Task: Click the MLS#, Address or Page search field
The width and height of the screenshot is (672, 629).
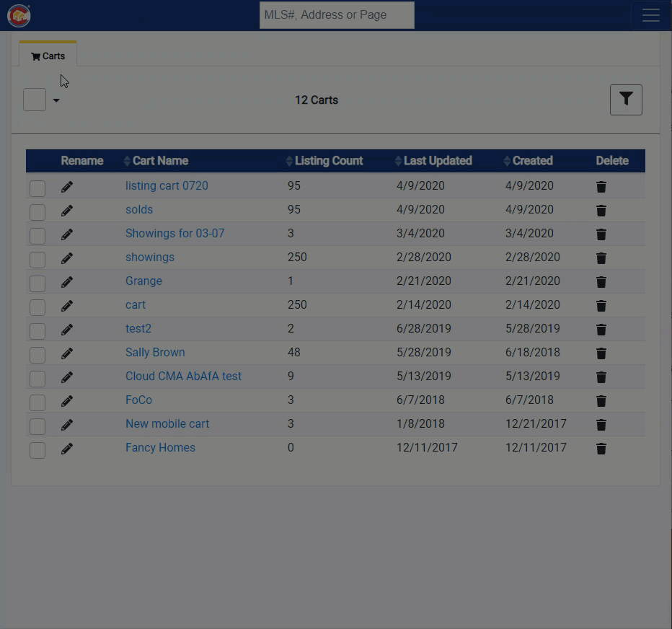Action: [337, 15]
